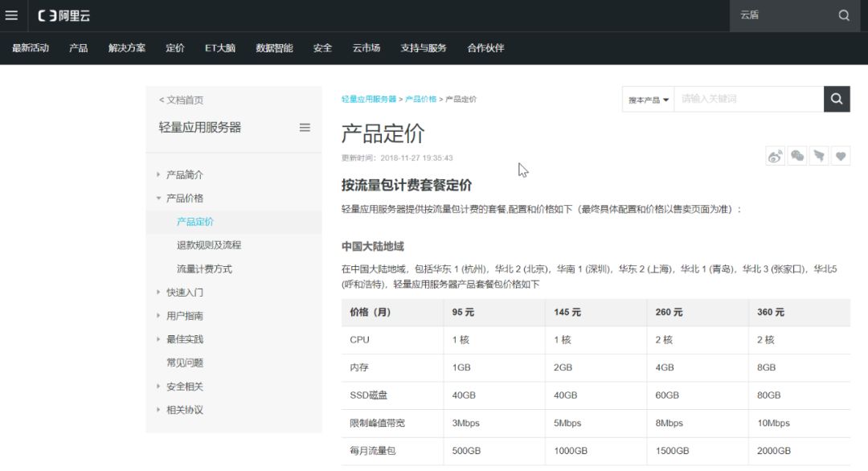The height and width of the screenshot is (471, 868).
Task: Expand the 产品简介 tree section
Action: point(184,174)
